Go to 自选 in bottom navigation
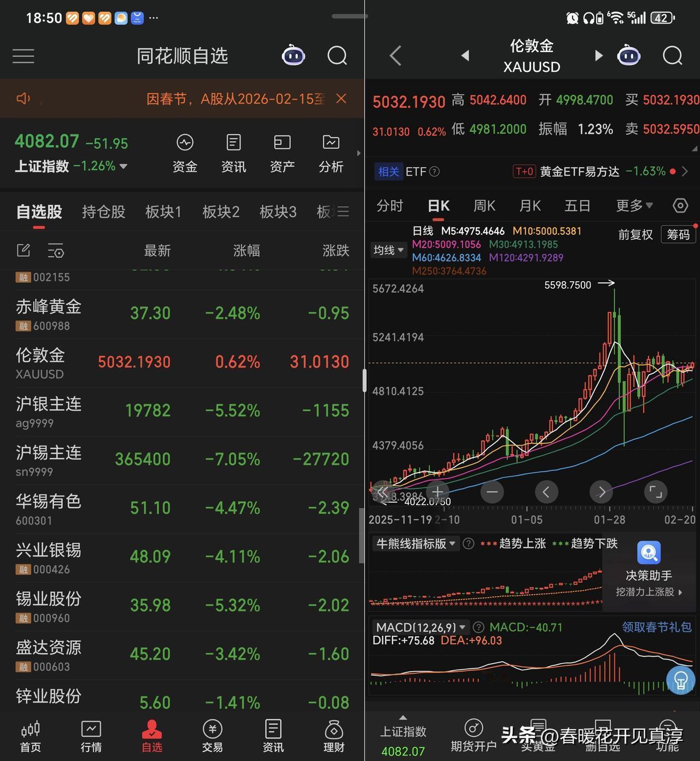This screenshot has height=761, width=700. point(152,736)
